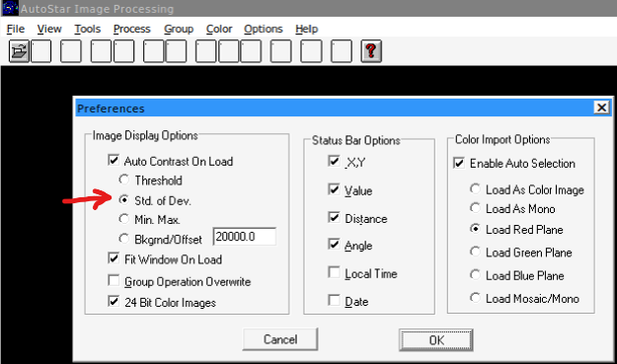Click the Image Display Options group label
This screenshot has width=617, height=364.
click(145, 135)
